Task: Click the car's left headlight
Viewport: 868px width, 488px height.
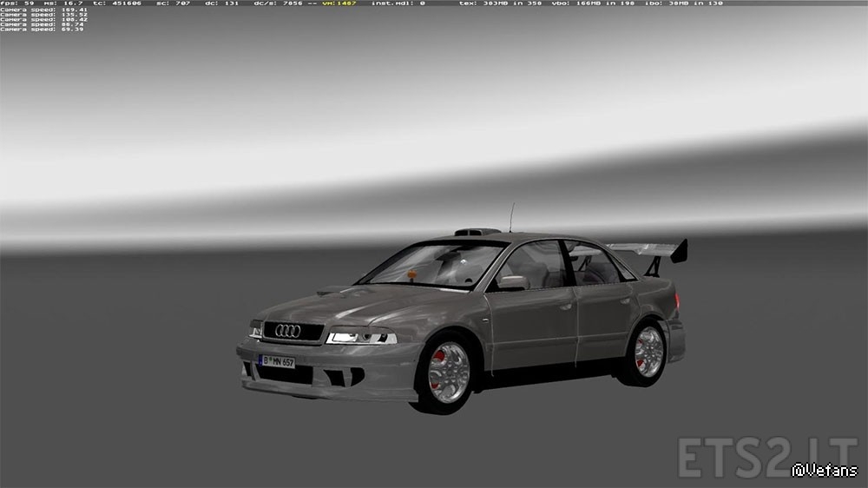Action: pos(361,337)
